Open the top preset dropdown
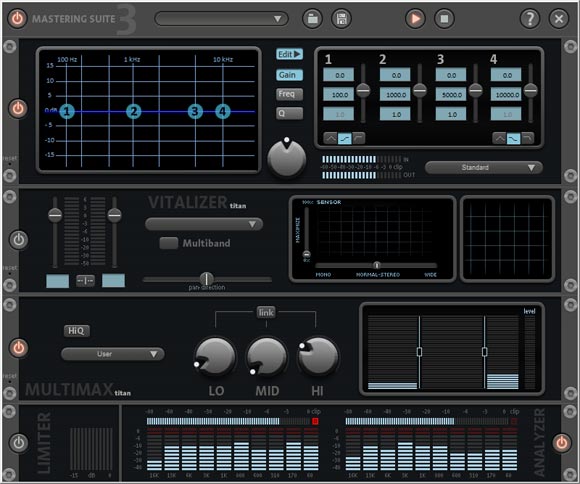This screenshot has height=484, width=580. [x=222, y=19]
